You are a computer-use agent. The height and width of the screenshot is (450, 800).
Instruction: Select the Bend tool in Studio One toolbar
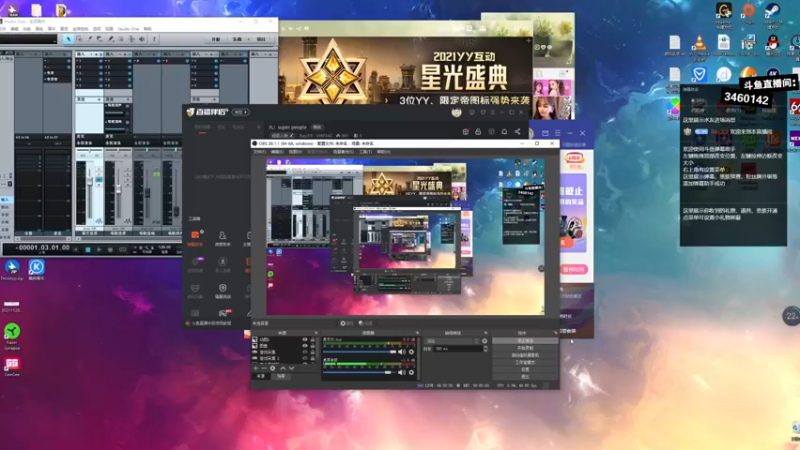pyautogui.click(x=132, y=39)
